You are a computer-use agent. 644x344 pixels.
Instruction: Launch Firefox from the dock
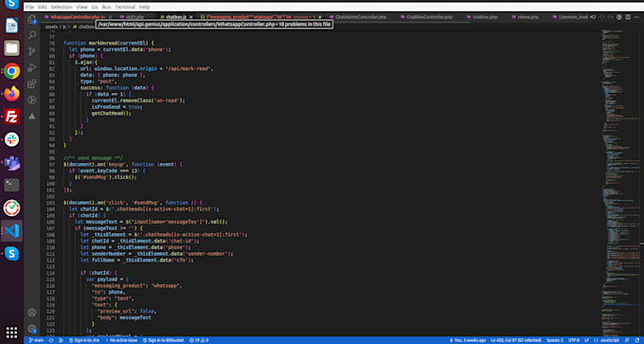click(x=11, y=94)
